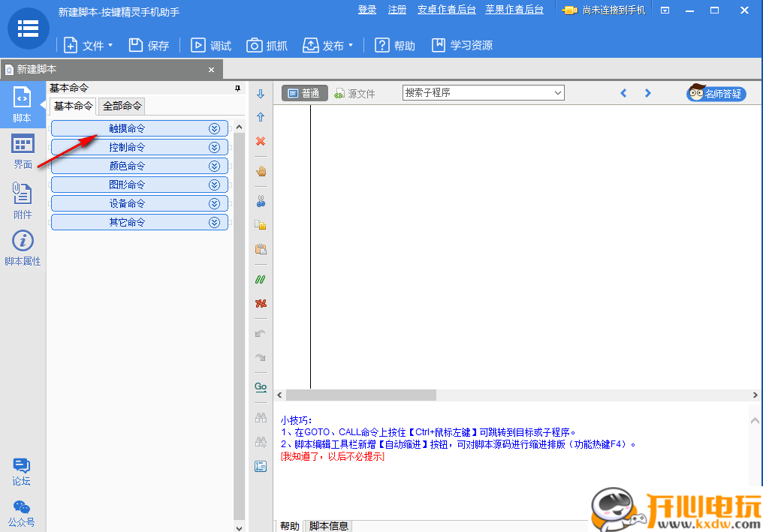763x532 pixels.
Task: Switch to the 界面 (Interface) panel
Action: pyautogui.click(x=22, y=150)
